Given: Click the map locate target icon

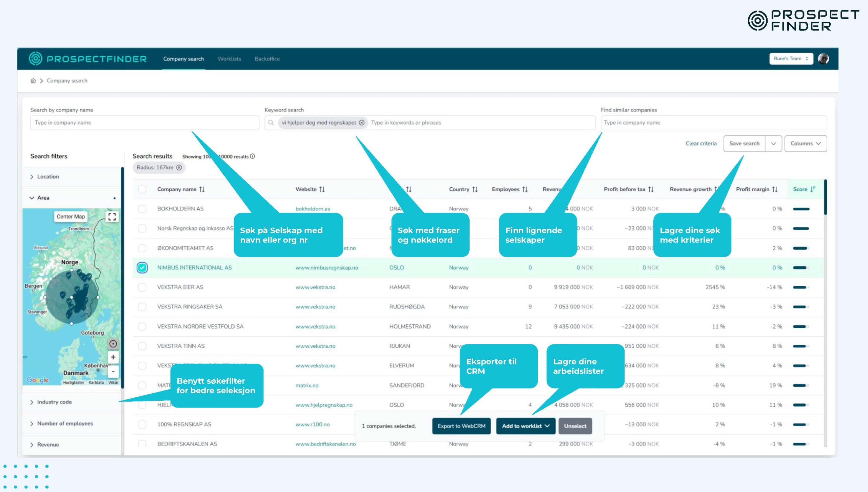Looking at the screenshot, I should click(x=113, y=344).
